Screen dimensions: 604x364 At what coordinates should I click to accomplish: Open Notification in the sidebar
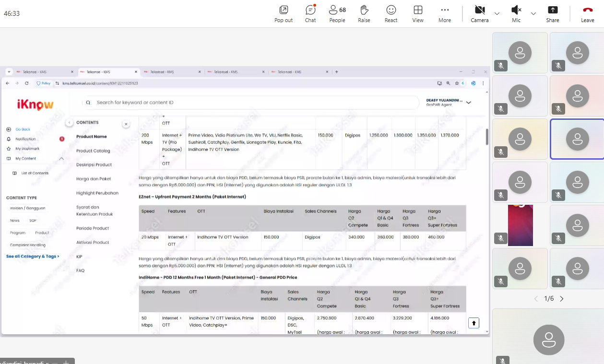click(25, 139)
